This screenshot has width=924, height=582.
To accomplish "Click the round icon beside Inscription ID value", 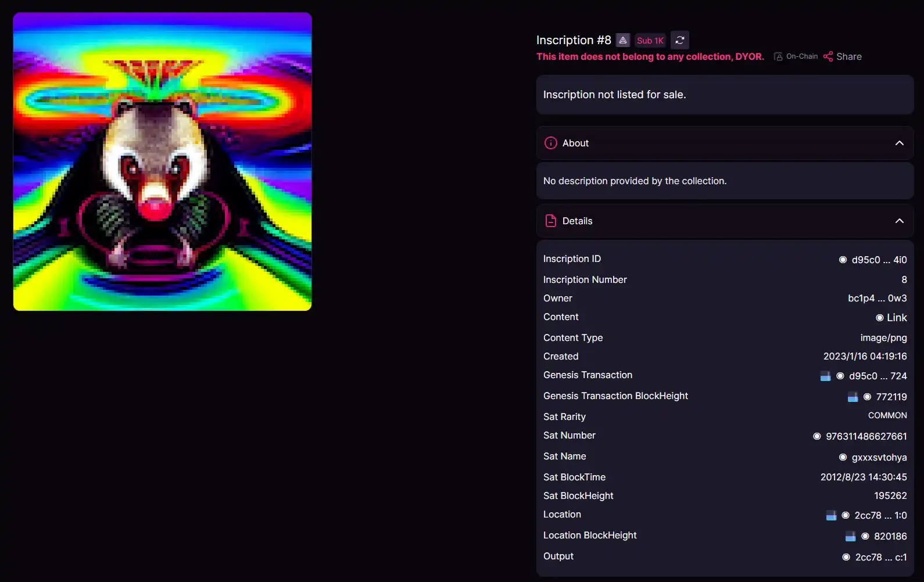I will coord(843,260).
